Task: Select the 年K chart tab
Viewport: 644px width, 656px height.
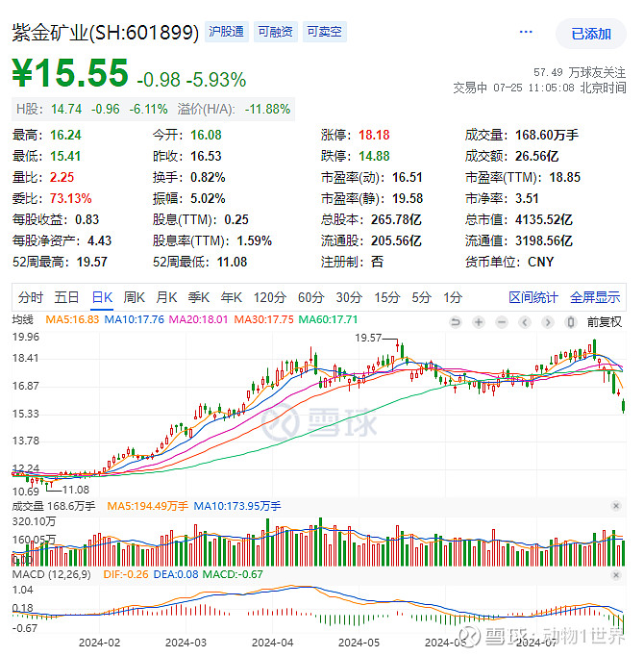Action: (232, 297)
